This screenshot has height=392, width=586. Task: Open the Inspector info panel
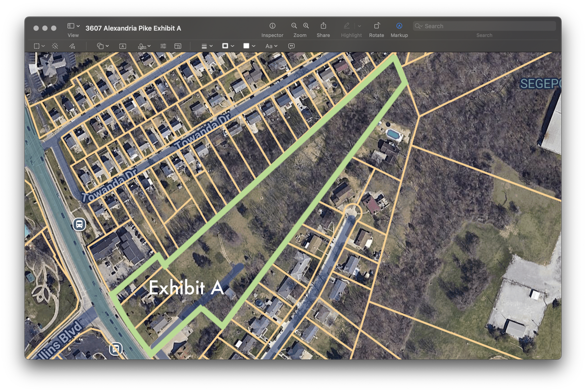[272, 26]
